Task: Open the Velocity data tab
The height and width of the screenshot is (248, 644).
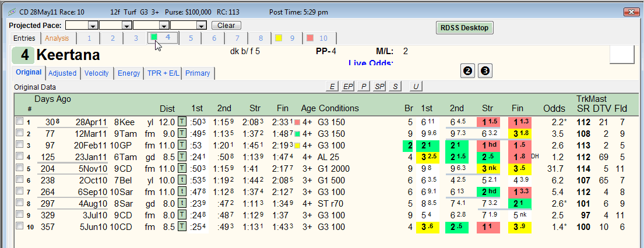Action: click(x=97, y=73)
